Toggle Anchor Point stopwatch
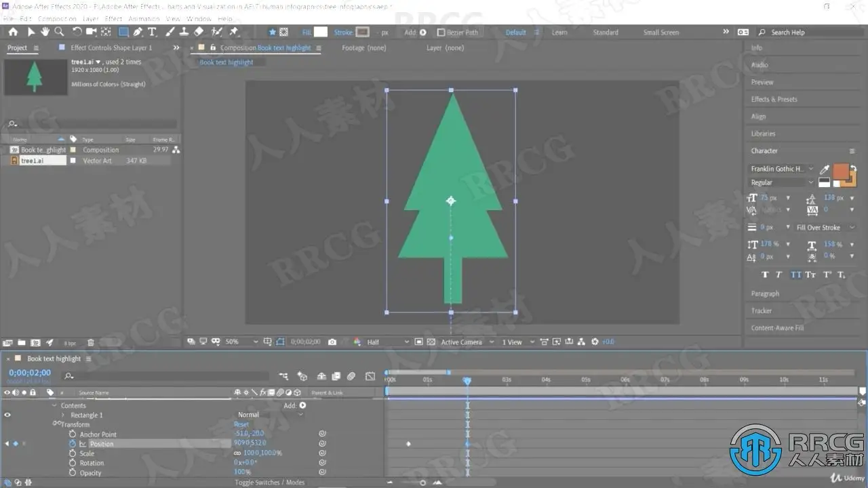The image size is (868, 488). (73, 434)
